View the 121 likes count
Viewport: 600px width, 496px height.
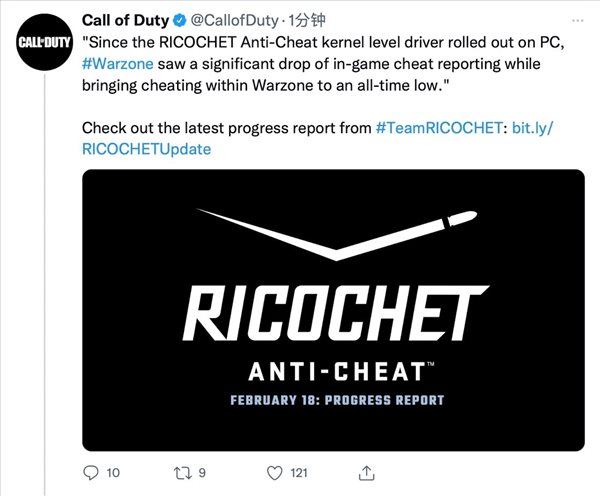pyautogui.click(x=299, y=473)
